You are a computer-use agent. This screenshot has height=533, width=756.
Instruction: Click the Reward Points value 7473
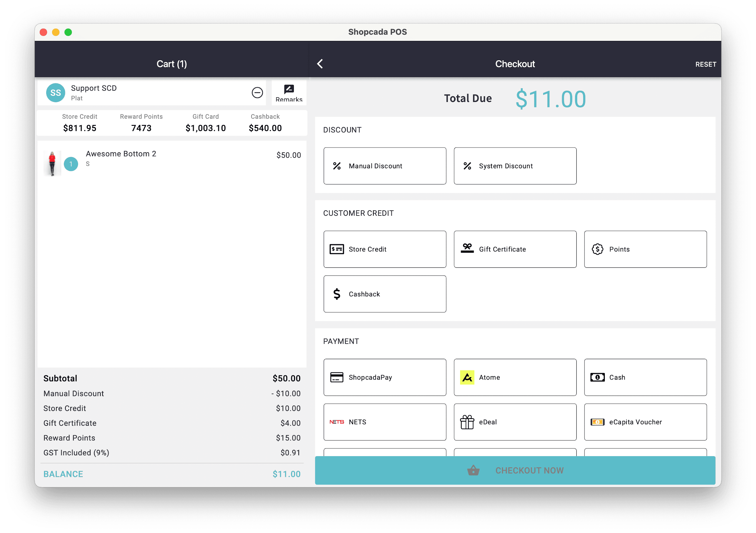click(x=141, y=128)
